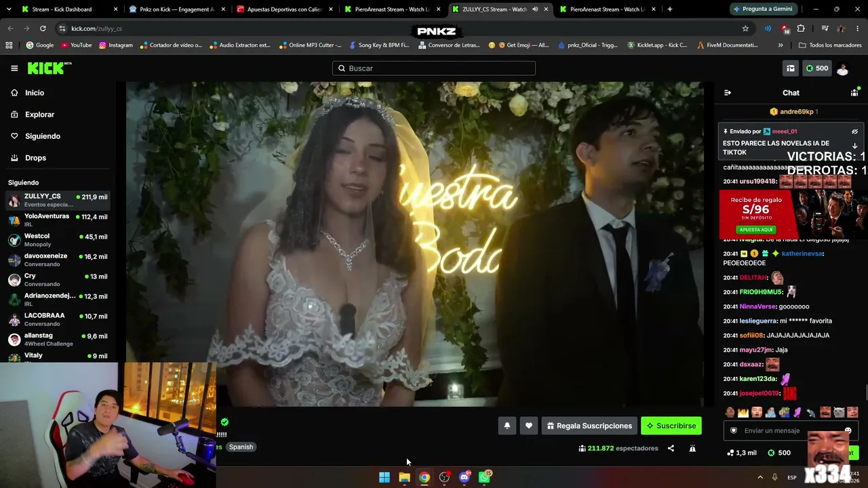Viewport: 868px width, 488px height.
Task: Open Explorar in the sidebar
Action: click(x=39, y=115)
